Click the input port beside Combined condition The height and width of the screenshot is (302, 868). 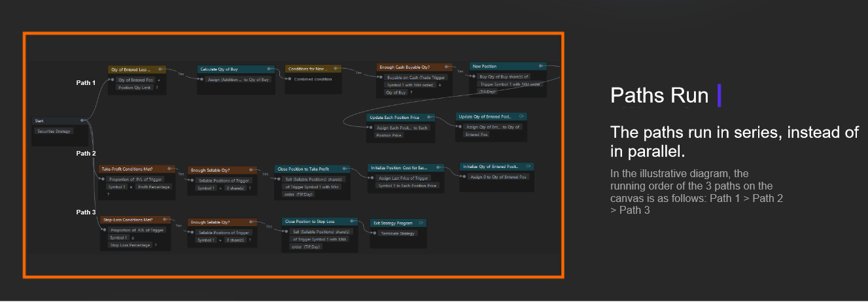289,79
